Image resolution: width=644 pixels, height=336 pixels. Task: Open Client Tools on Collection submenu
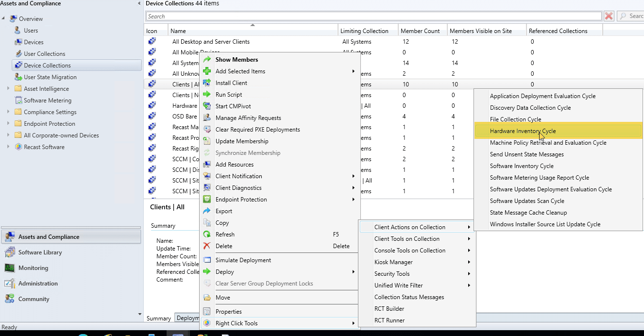click(x=407, y=239)
